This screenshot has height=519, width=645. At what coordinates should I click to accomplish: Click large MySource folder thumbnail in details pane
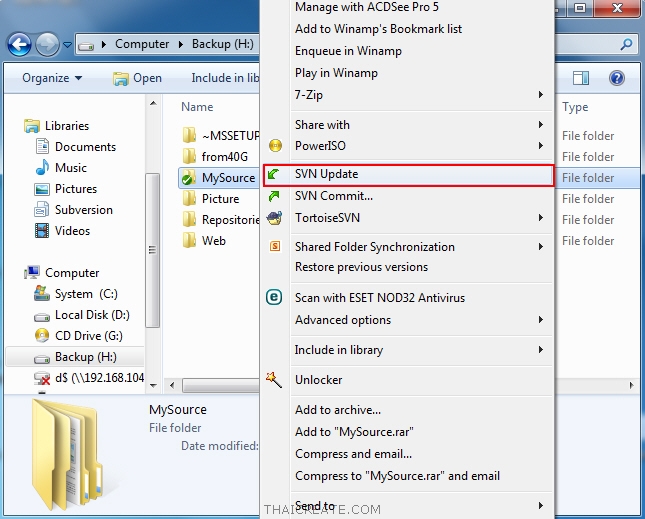(x=67, y=454)
